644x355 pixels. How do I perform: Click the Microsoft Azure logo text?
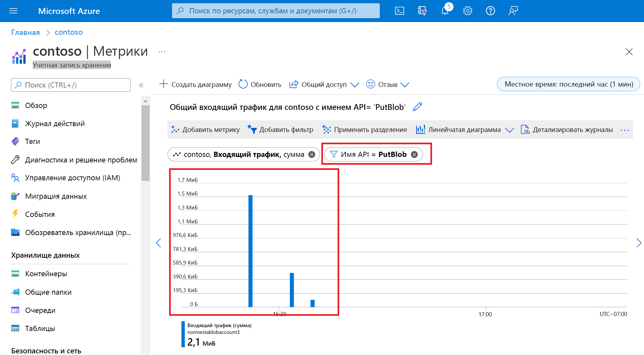(x=69, y=11)
